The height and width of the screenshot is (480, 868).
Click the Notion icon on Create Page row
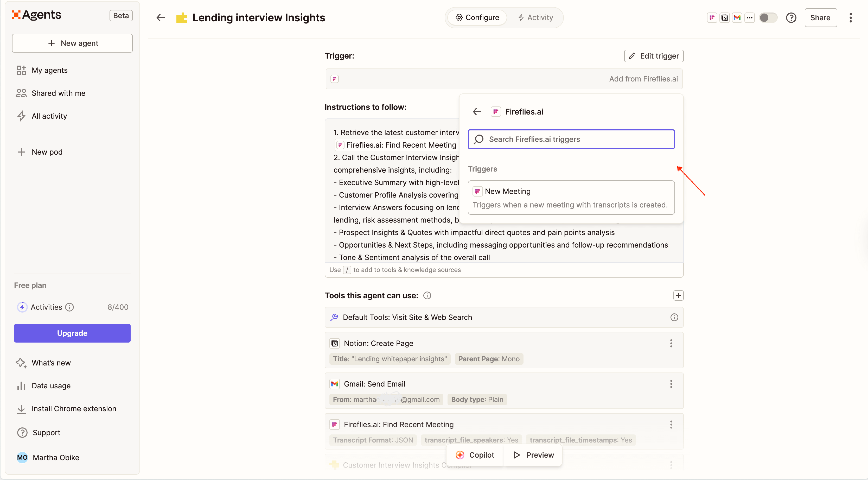(x=334, y=343)
